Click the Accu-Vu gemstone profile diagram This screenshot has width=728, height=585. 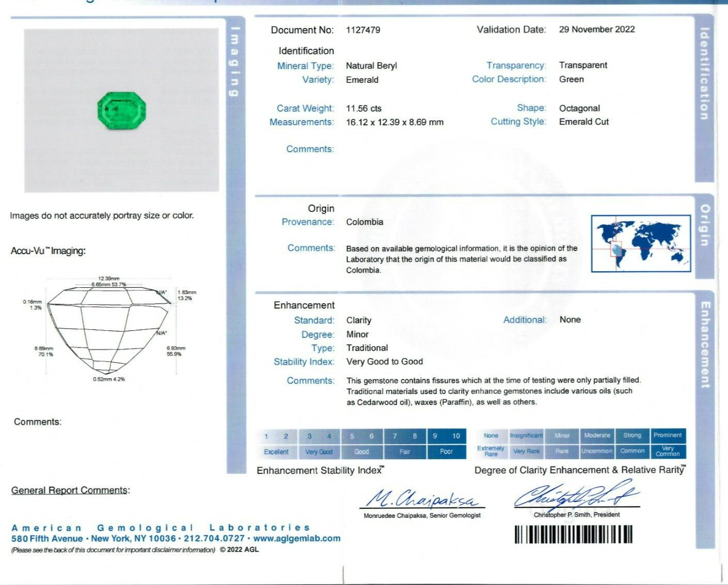[109, 330]
